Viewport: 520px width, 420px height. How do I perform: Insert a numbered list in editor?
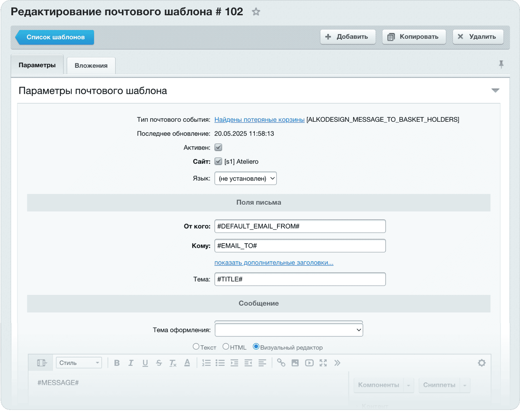tap(206, 363)
